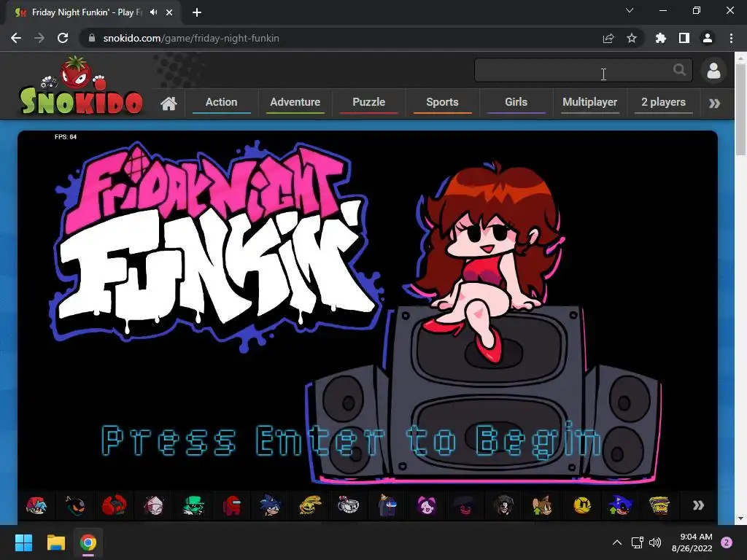Screen dimensions: 747x560
Task: Show more mod icons with the arrow
Action: [698, 505]
